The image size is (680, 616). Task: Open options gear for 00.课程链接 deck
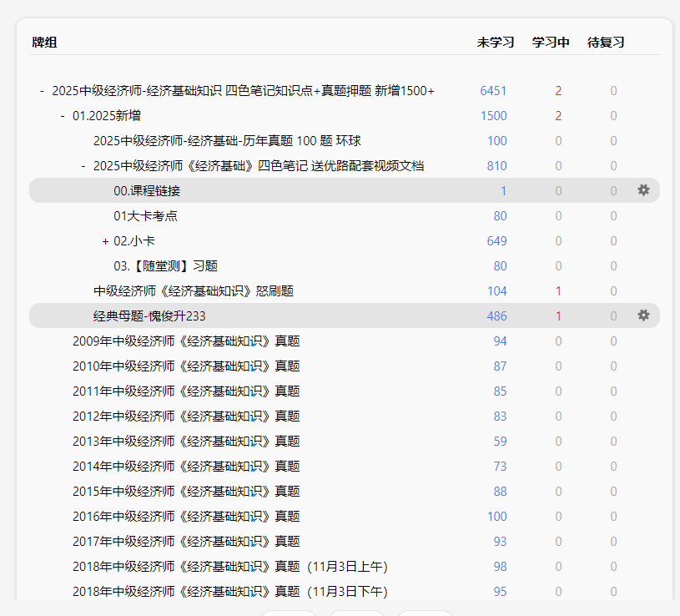point(642,190)
